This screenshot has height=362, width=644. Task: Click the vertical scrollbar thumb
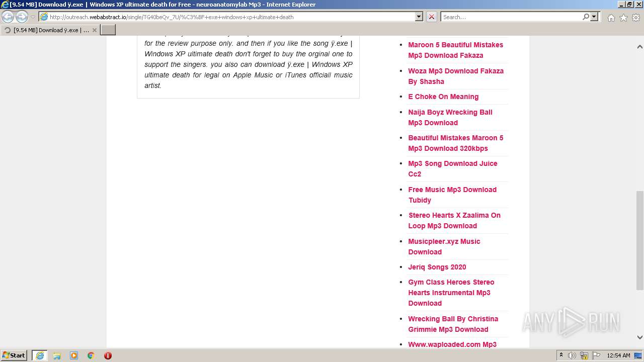(x=639, y=240)
